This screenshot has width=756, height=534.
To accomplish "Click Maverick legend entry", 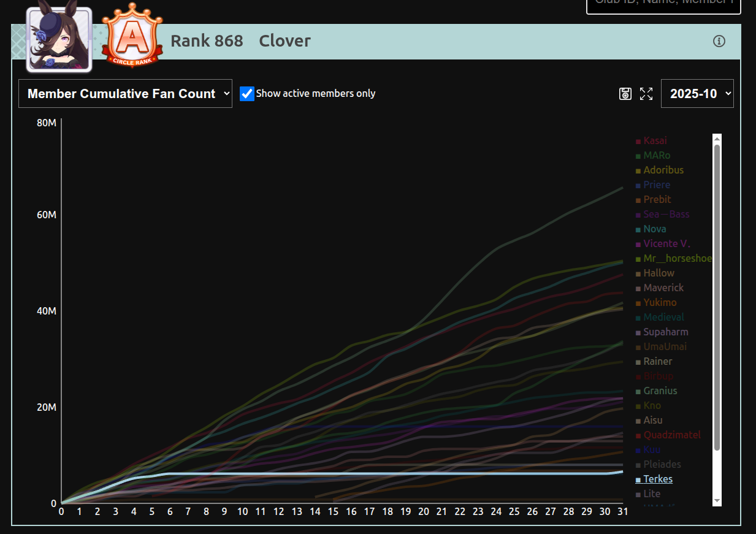I will [659, 288].
